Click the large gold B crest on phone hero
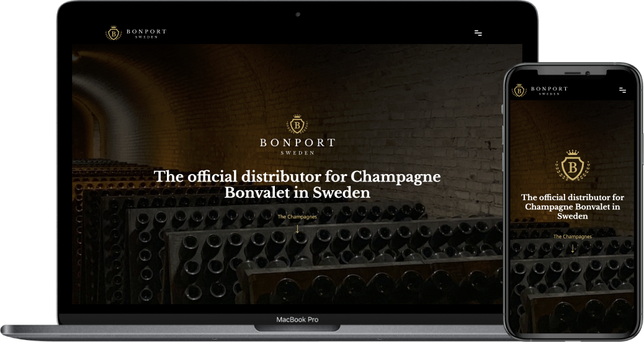The image size is (644, 342). (573, 165)
